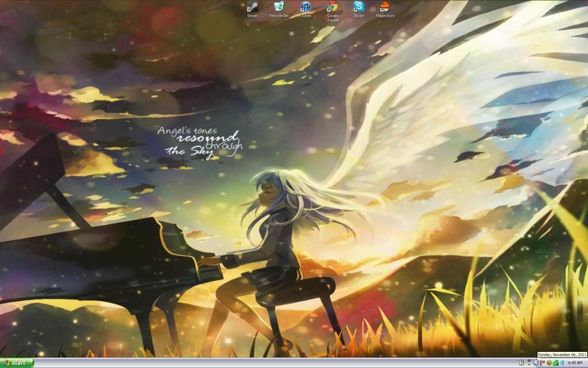Open the Recycle Bin

click(278, 7)
